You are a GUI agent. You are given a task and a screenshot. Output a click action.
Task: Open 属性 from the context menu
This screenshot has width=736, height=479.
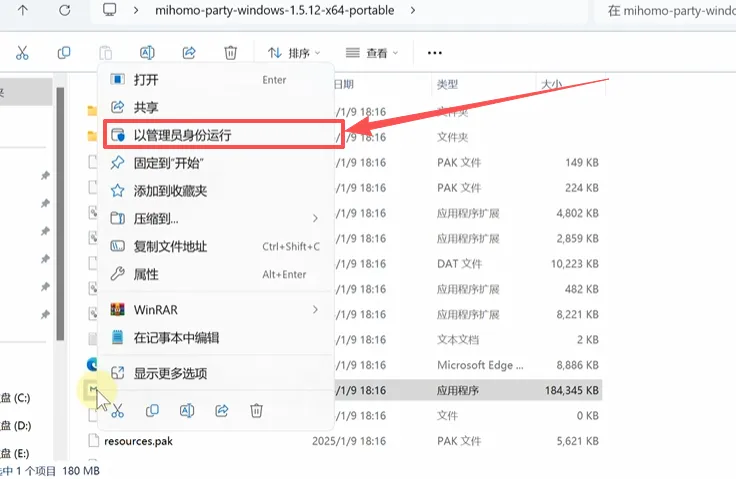(x=216, y=274)
